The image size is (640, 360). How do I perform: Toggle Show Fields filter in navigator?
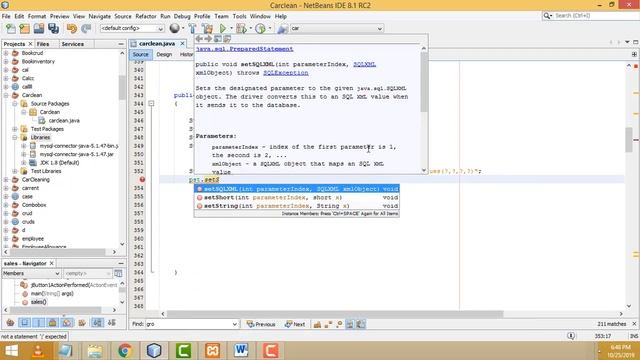[24, 323]
